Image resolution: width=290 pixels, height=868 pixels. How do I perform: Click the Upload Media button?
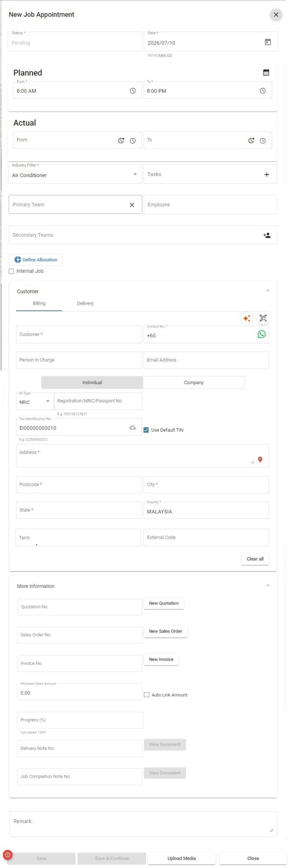coord(182,858)
